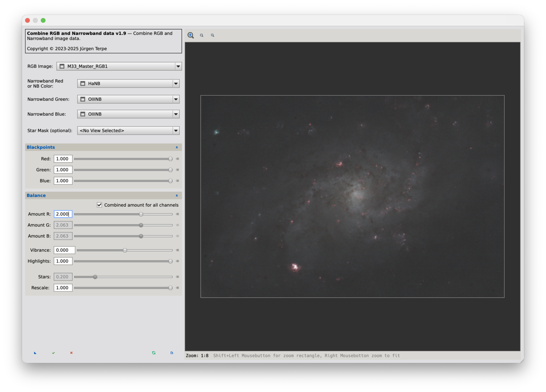Click the red X cancel icon
The image size is (546, 392).
click(71, 353)
